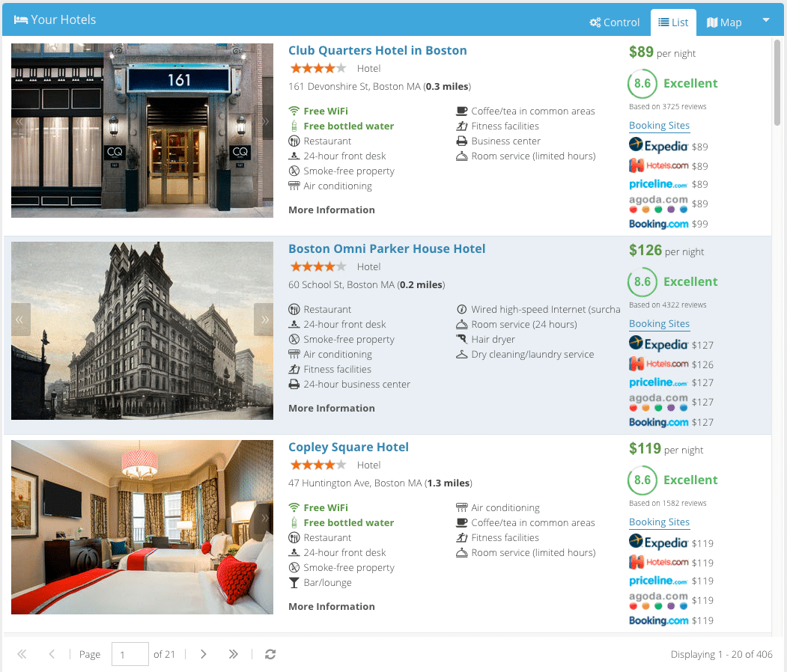Viewport: 787px width, 672px height.
Task: Click 'Based on 1582 reviews' text
Action: click(x=667, y=503)
